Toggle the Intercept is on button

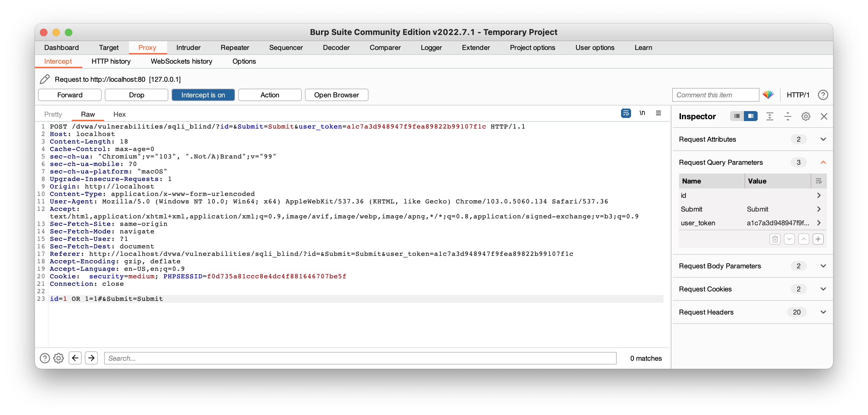tap(203, 95)
